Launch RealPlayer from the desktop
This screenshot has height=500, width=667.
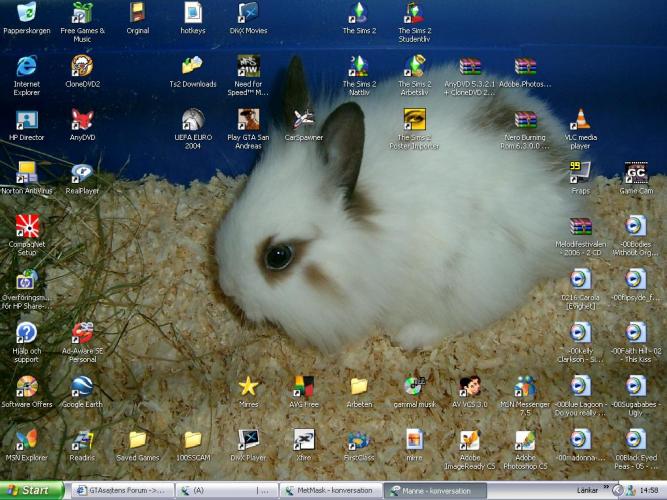tap(82, 173)
